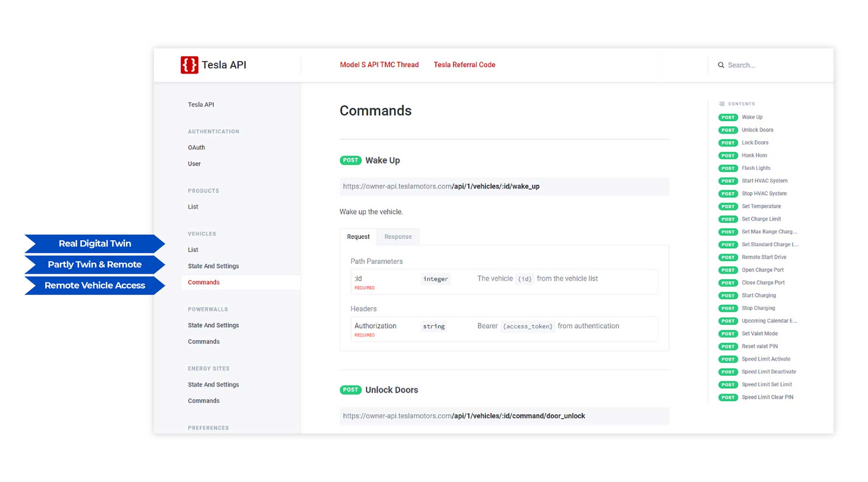868x482 pixels.
Task: Click the POST badge beside Unlock Doors heading
Action: pyautogui.click(x=350, y=389)
